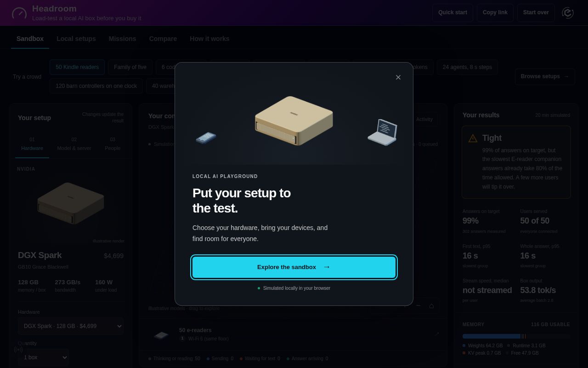The width and height of the screenshot is (588, 368).
Task: Click the Activity button
Action: (424, 119)
